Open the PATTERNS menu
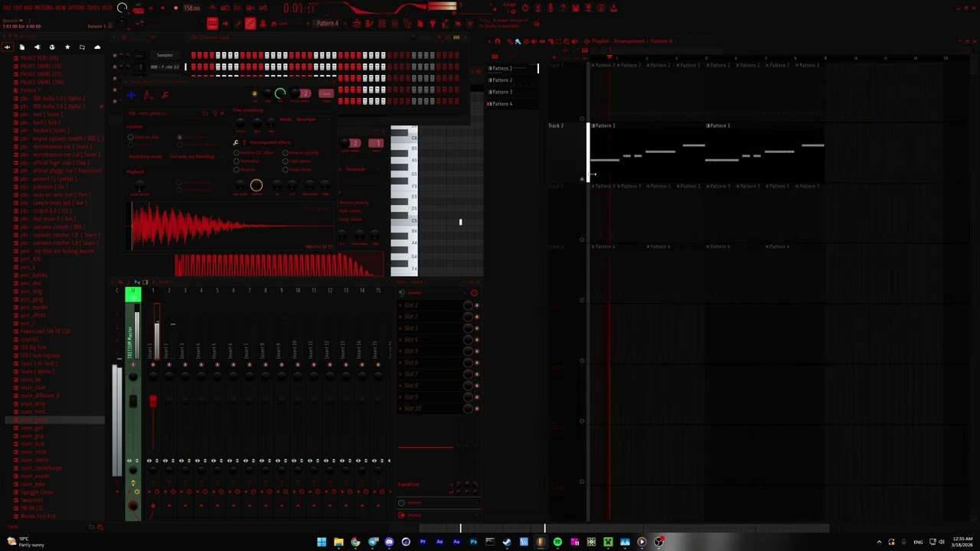The height and width of the screenshot is (551, 980). tap(43, 8)
